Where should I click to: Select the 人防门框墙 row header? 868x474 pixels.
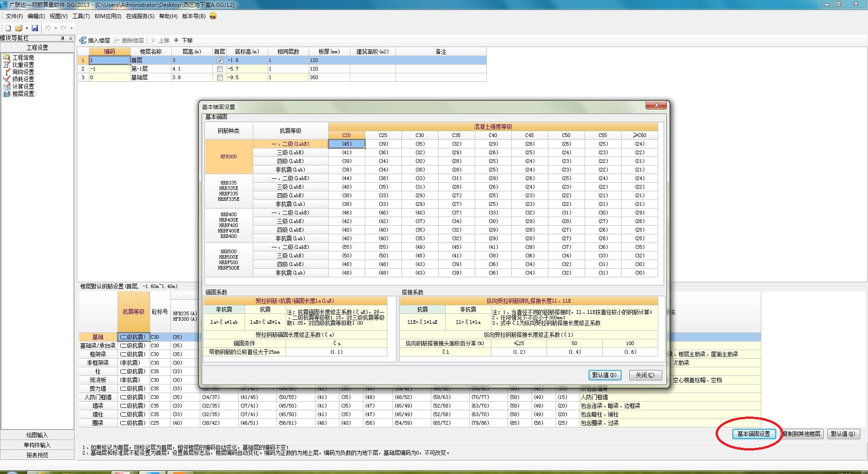pyautogui.click(x=98, y=397)
